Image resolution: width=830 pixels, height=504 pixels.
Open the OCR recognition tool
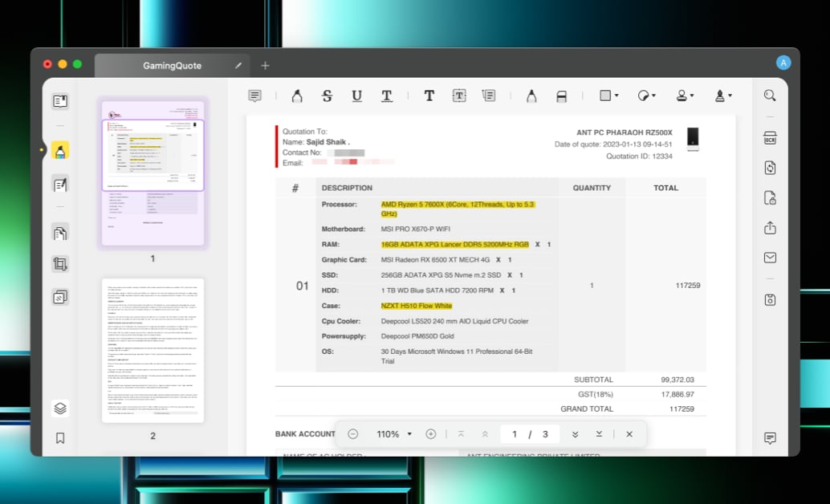coord(770,138)
